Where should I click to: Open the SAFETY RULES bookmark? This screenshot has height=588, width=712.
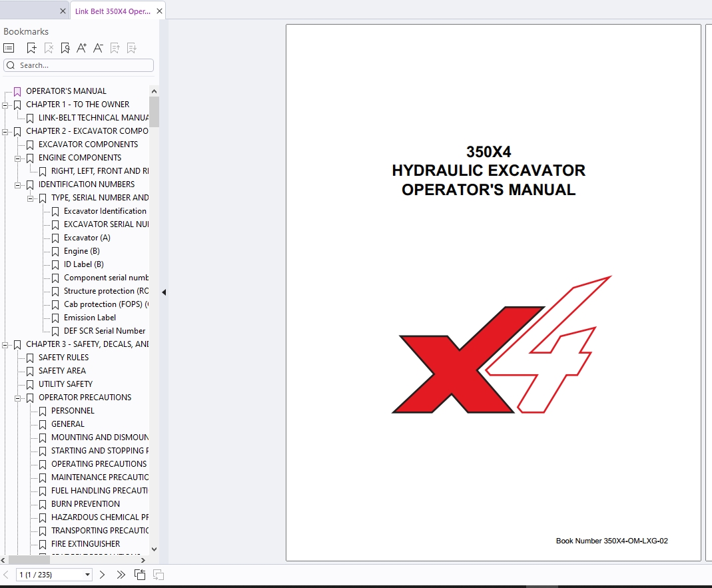tap(63, 358)
